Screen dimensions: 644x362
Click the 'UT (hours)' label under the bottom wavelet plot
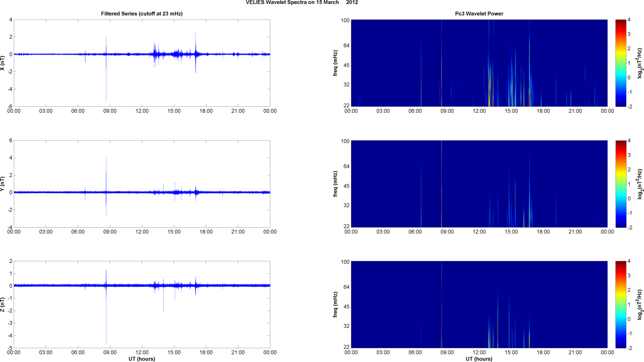tap(479, 359)
